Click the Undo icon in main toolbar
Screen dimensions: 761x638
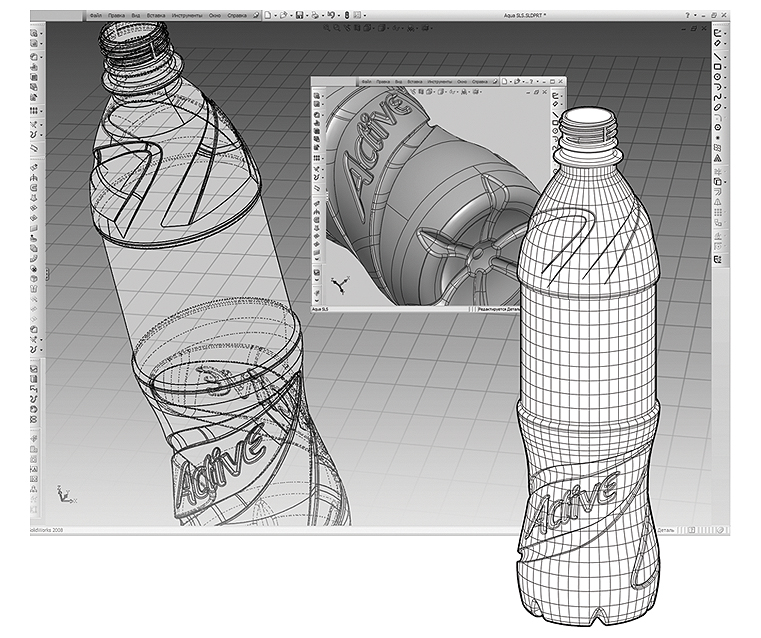331,15
